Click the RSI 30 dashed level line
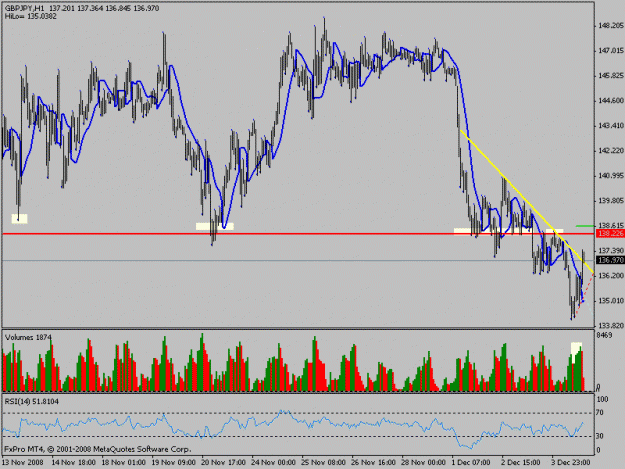625x469 pixels. 299,436
